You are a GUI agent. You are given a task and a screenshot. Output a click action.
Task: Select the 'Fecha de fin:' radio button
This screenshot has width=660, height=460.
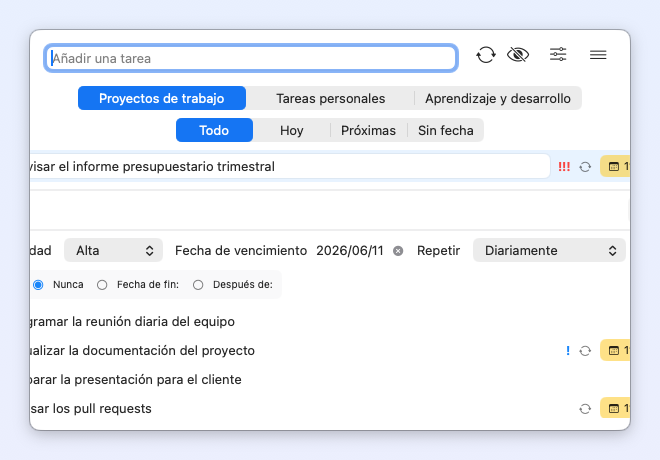[x=102, y=285]
